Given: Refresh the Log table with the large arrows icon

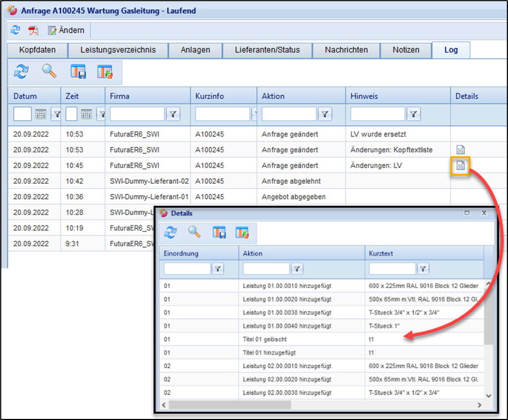Looking at the screenshot, I should coord(21,71).
